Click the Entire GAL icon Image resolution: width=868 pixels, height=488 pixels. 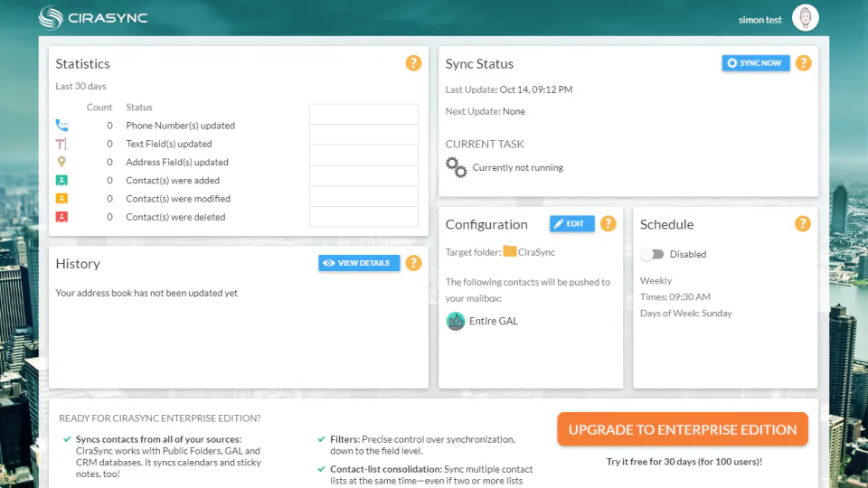(455, 321)
